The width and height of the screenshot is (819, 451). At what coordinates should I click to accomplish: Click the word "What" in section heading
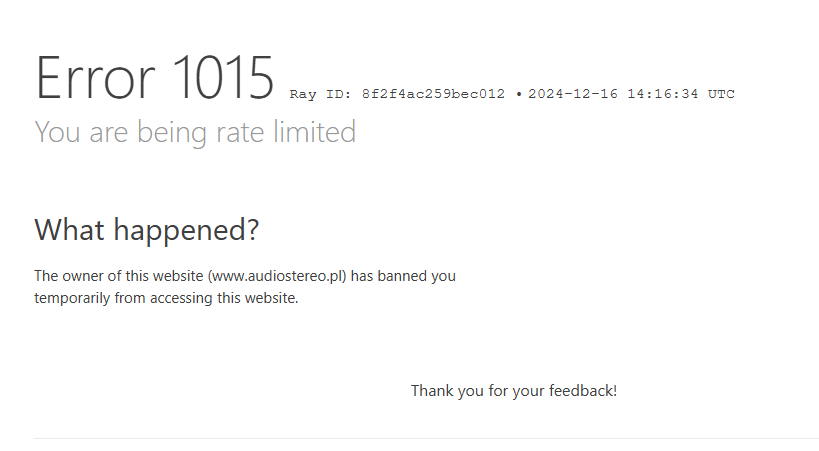pos(69,229)
